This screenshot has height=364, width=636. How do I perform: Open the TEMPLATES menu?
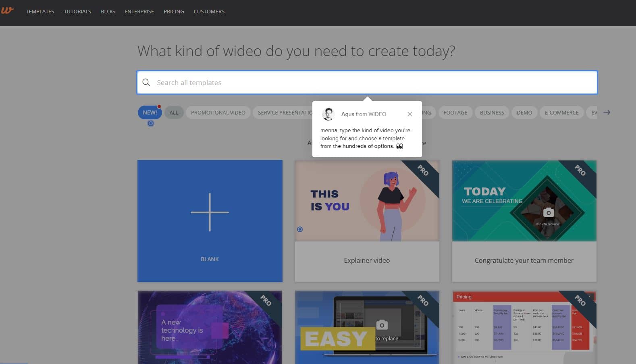(40, 11)
